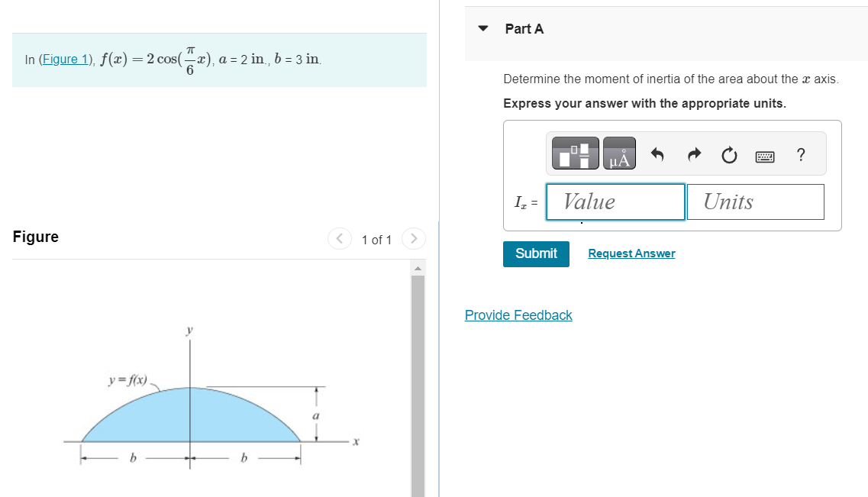The width and height of the screenshot is (868, 497).
Task: Click the back navigation chevron in Figure pane
Action: click(339, 238)
